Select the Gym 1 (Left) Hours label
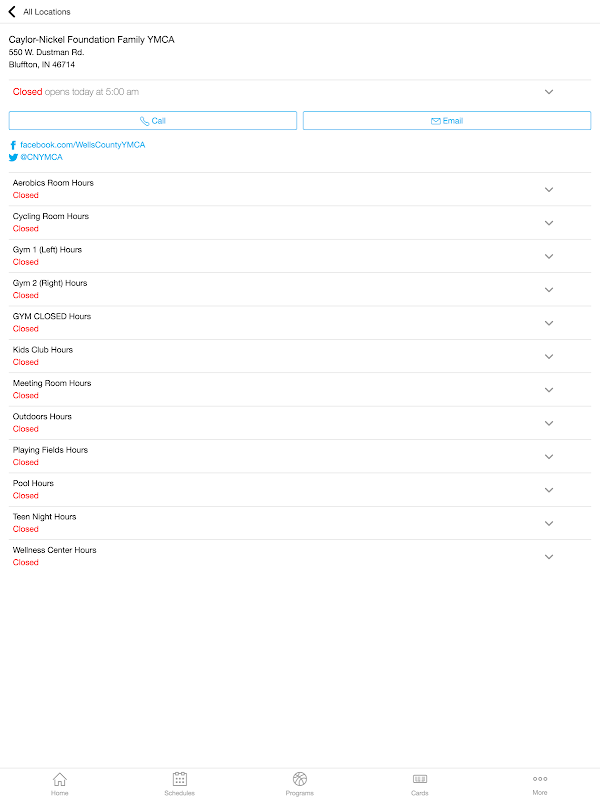 [47, 249]
